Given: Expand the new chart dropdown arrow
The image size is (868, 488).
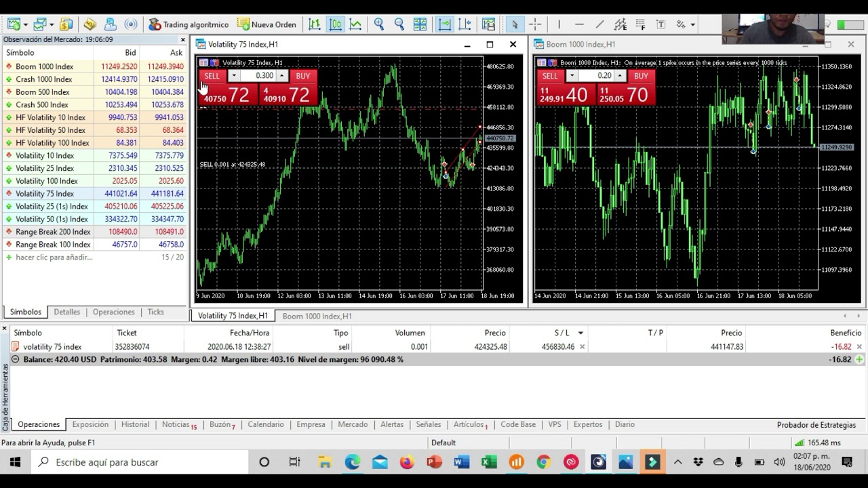Looking at the screenshot, I should (x=25, y=24).
